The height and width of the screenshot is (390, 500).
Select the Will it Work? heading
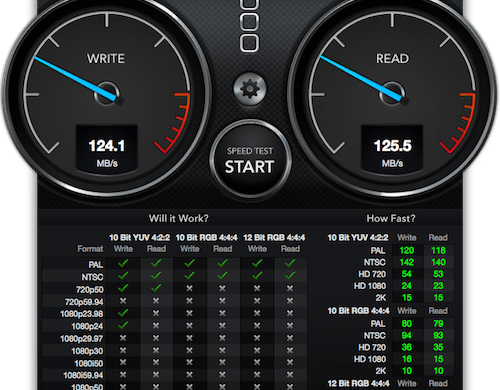tap(179, 218)
